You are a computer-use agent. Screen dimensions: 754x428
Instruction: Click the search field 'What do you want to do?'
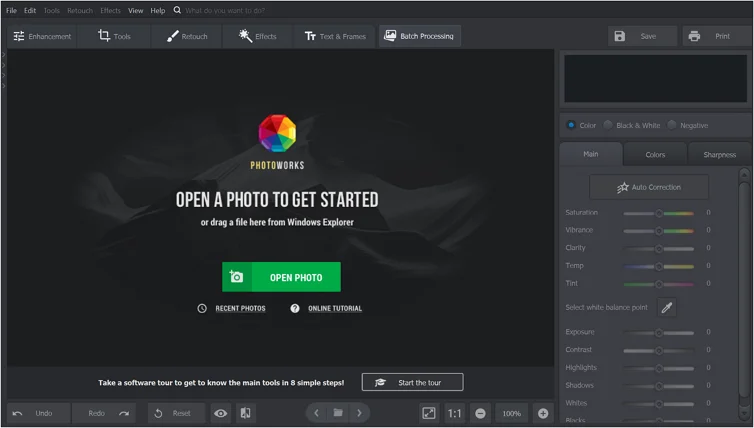pos(225,10)
